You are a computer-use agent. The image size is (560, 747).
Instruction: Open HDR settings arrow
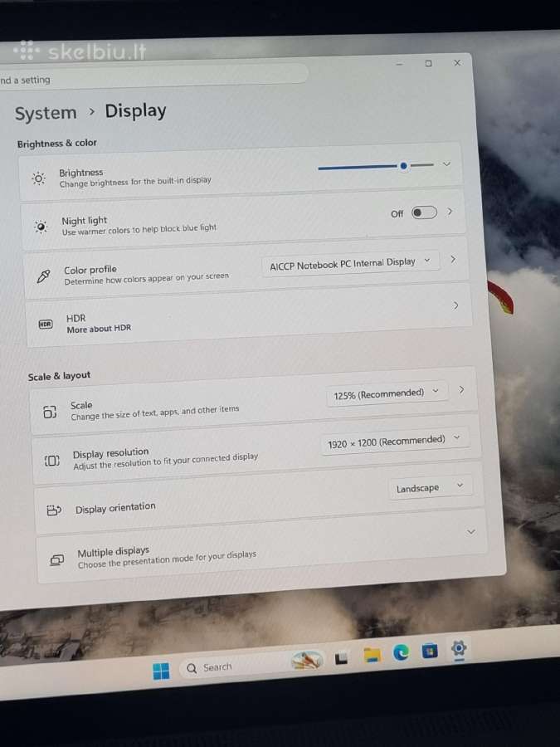pos(455,305)
